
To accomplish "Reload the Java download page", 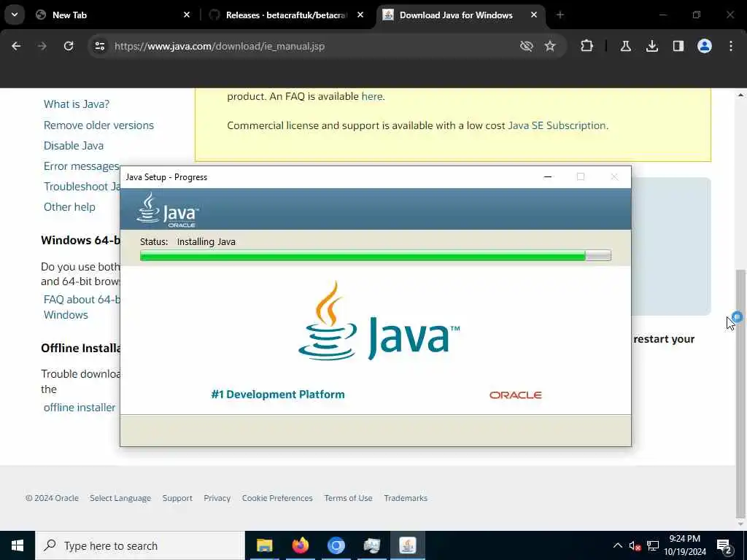I will pyautogui.click(x=69, y=46).
